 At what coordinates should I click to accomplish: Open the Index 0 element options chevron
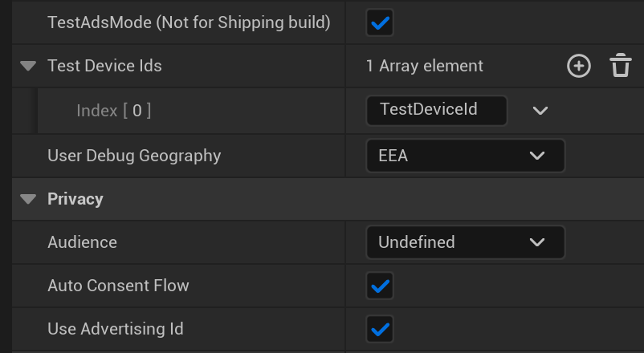[x=540, y=111]
